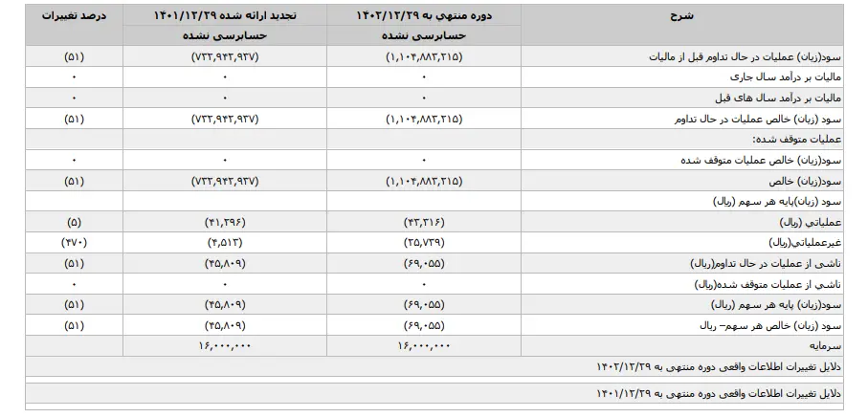This screenshot has height=417, width=868.
Task: Click دلایل تغییرات row for ۱۴۰۱/۱۲/۲۹
Action: [x=434, y=393]
